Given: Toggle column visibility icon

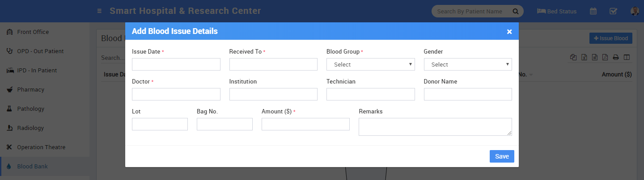Looking at the screenshot, I should point(627,57).
